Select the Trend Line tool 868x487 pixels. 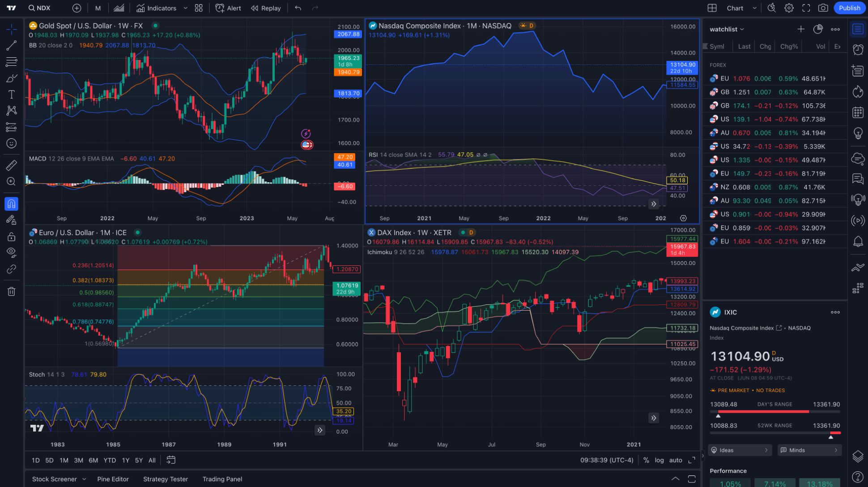pos(11,45)
